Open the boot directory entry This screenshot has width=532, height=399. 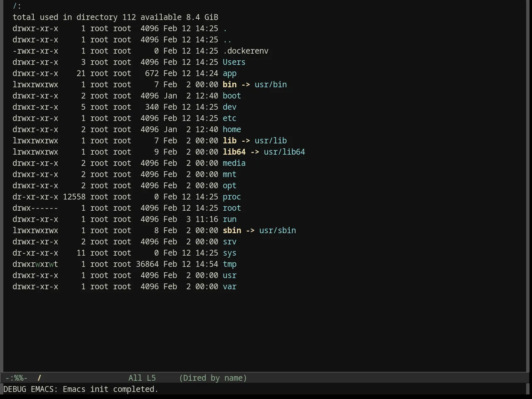click(232, 96)
